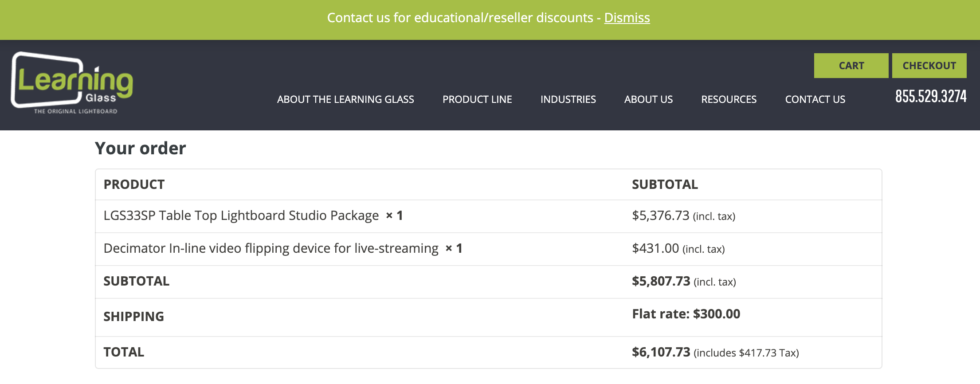Click the Flat rate $300.00 shipping value
Screen dimensions: 980x384
(x=686, y=314)
